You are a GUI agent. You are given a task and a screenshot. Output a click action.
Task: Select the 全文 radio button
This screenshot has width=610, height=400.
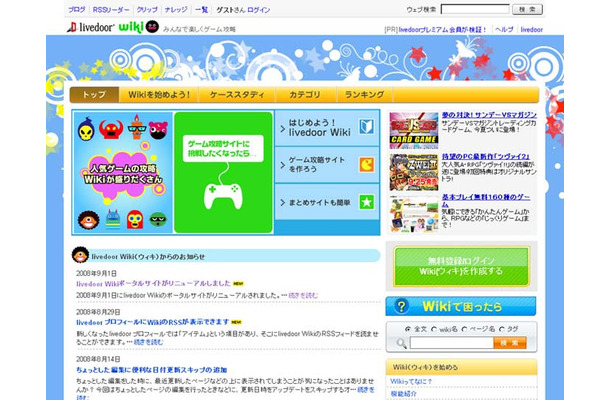tap(407, 329)
